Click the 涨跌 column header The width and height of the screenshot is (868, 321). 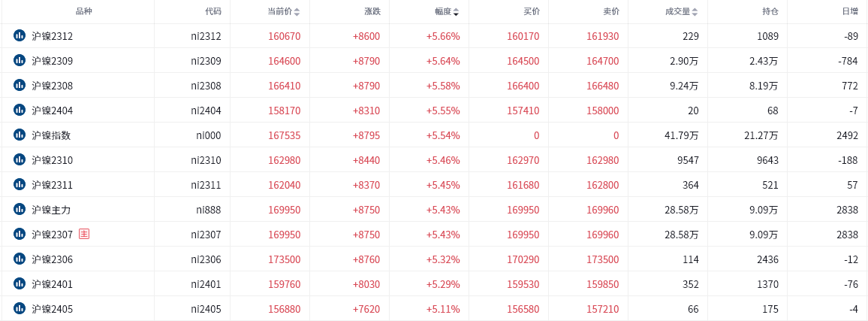tap(372, 11)
